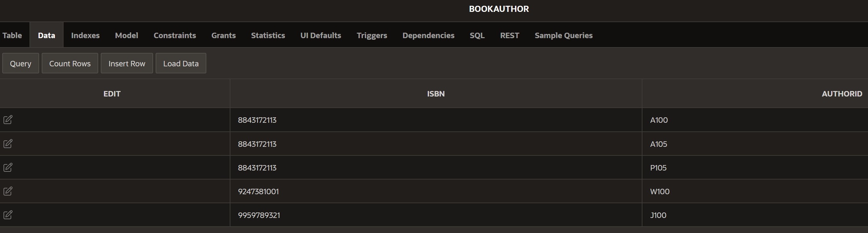Edit the row with author A105
The height and width of the screenshot is (233, 868).
[x=8, y=144]
